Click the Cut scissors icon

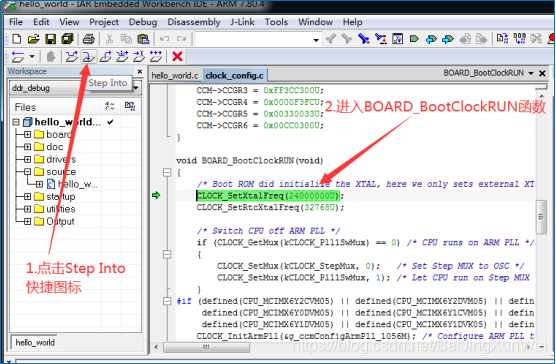click(109, 39)
